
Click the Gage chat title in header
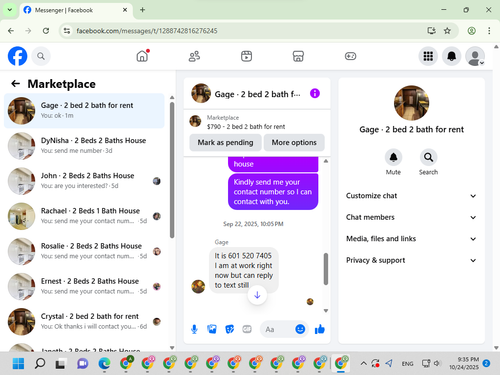(x=257, y=94)
